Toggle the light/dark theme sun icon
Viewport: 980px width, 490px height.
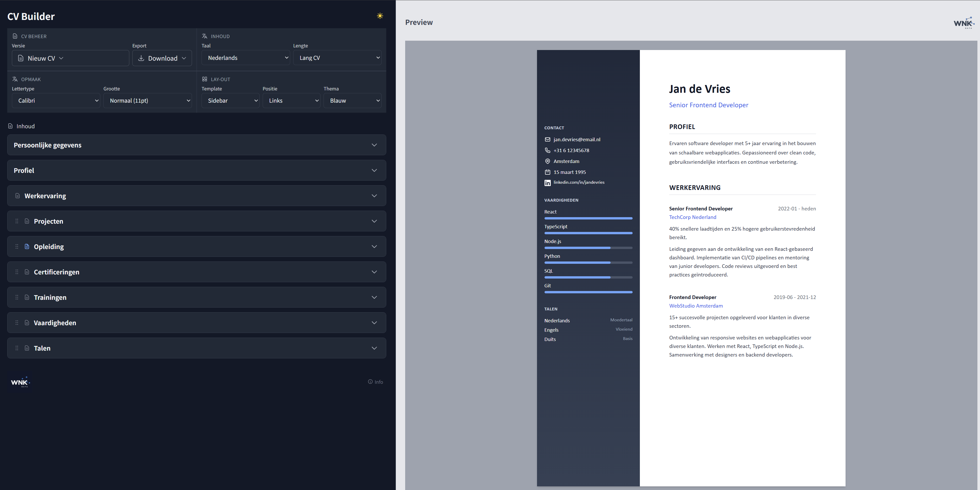(x=380, y=16)
